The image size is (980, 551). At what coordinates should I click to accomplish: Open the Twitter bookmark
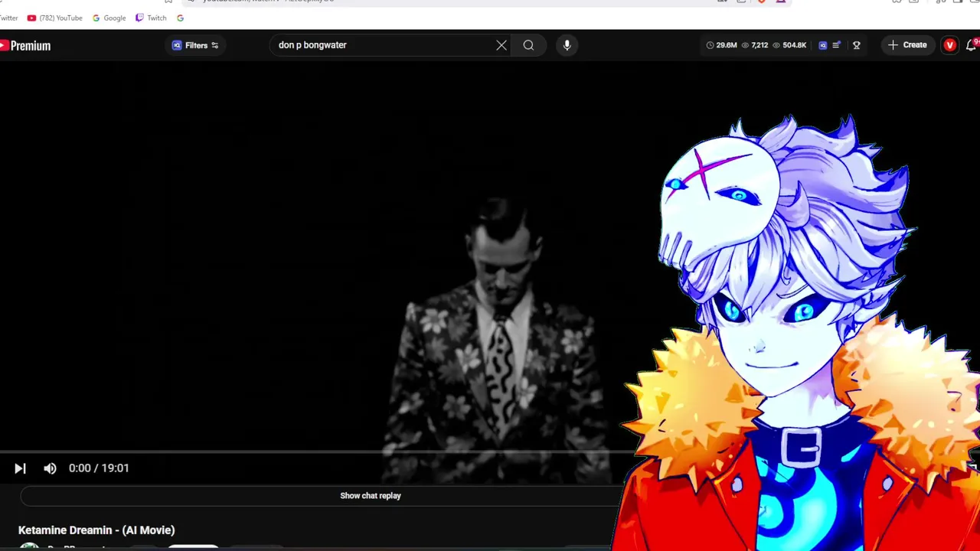[8, 18]
